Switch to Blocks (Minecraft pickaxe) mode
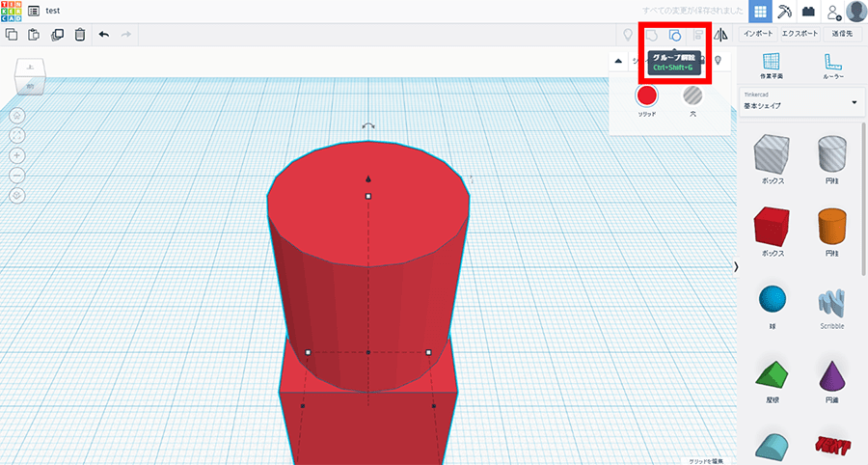868x465 pixels. (x=785, y=11)
